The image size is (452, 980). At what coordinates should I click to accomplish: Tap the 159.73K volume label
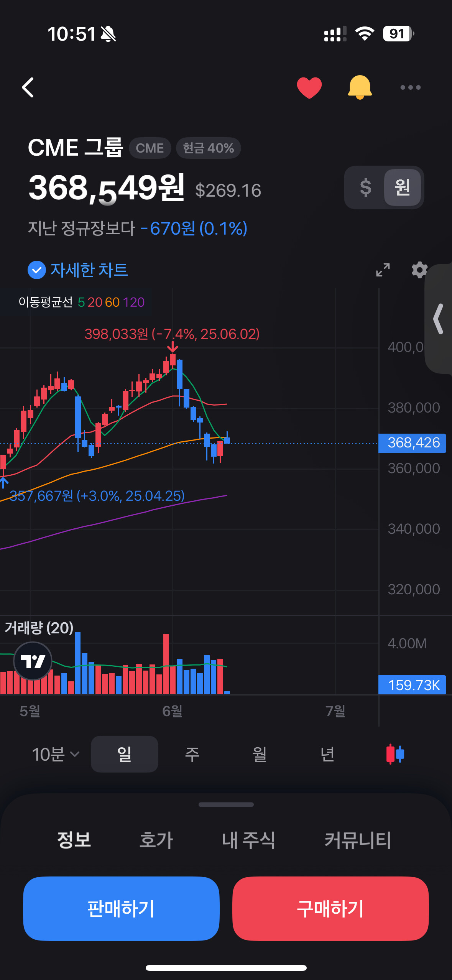pyautogui.click(x=413, y=685)
